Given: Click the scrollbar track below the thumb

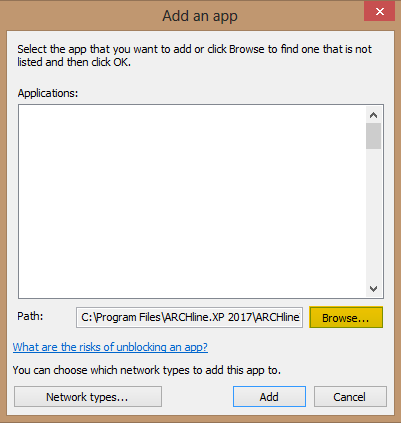Looking at the screenshot, I should [x=373, y=215].
